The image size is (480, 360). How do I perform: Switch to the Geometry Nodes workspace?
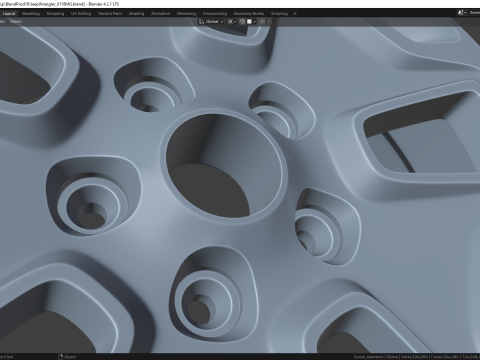click(249, 14)
